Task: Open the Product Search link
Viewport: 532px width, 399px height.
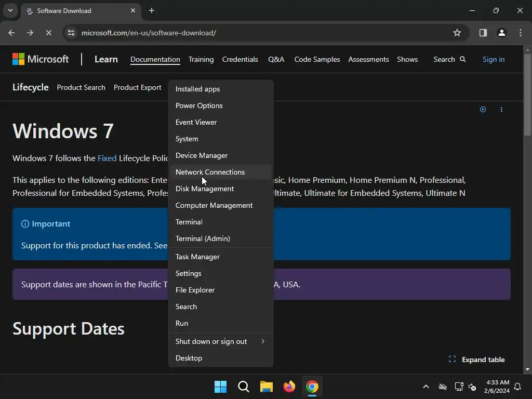Action: coord(81,87)
